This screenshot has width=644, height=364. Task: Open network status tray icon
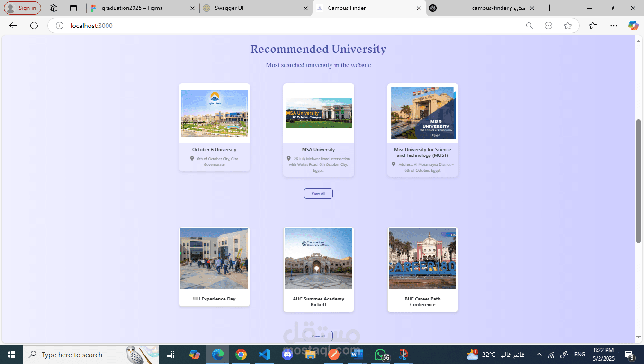pos(551,355)
